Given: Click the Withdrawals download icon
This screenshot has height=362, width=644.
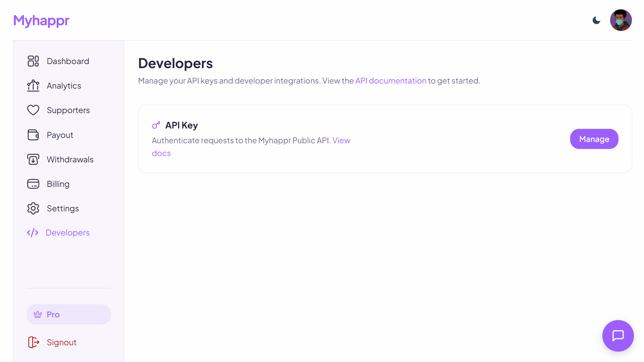Looking at the screenshot, I should pos(33,159).
